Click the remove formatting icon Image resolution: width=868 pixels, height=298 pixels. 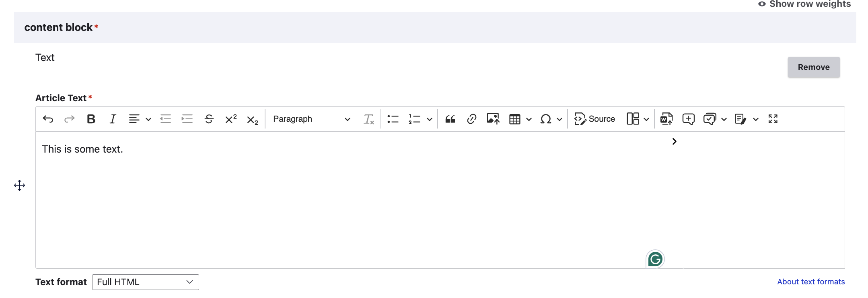click(x=369, y=119)
